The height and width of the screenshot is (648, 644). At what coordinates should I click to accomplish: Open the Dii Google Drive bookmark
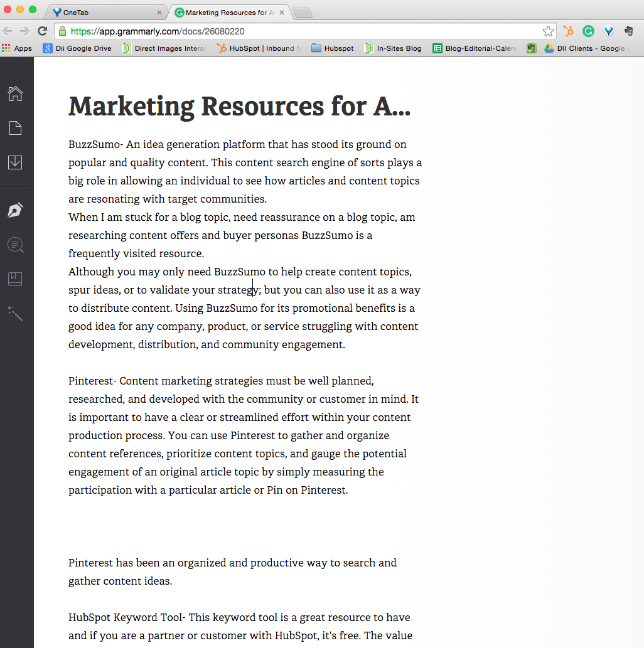pos(77,48)
